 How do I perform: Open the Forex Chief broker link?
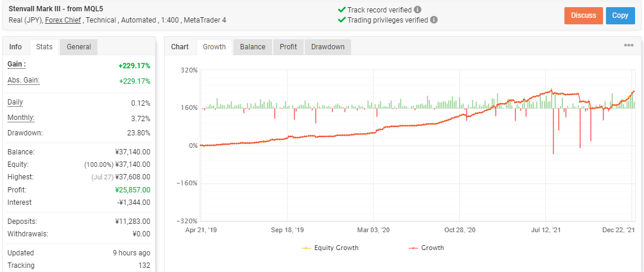pyautogui.click(x=64, y=20)
